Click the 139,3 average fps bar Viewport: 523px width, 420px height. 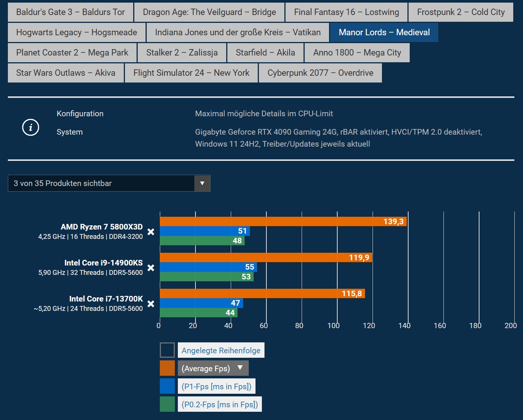283,222
